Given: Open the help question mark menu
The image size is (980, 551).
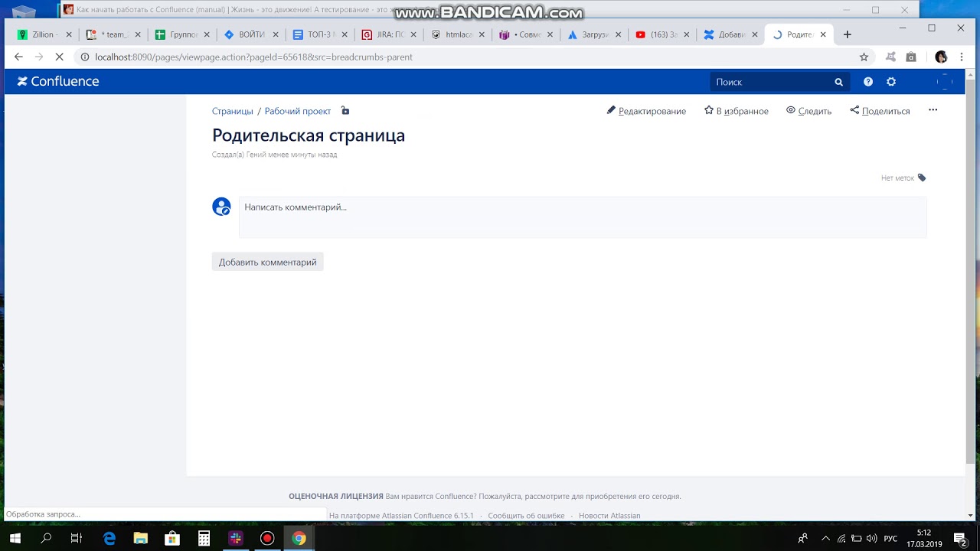Looking at the screenshot, I should coord(867,82).
